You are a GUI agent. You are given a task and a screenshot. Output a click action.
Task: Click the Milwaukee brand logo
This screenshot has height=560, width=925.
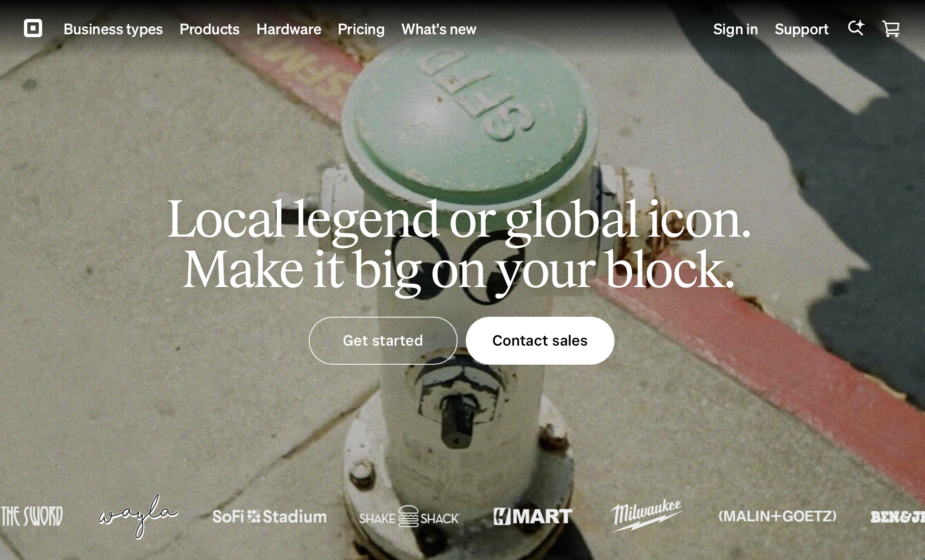646,515
